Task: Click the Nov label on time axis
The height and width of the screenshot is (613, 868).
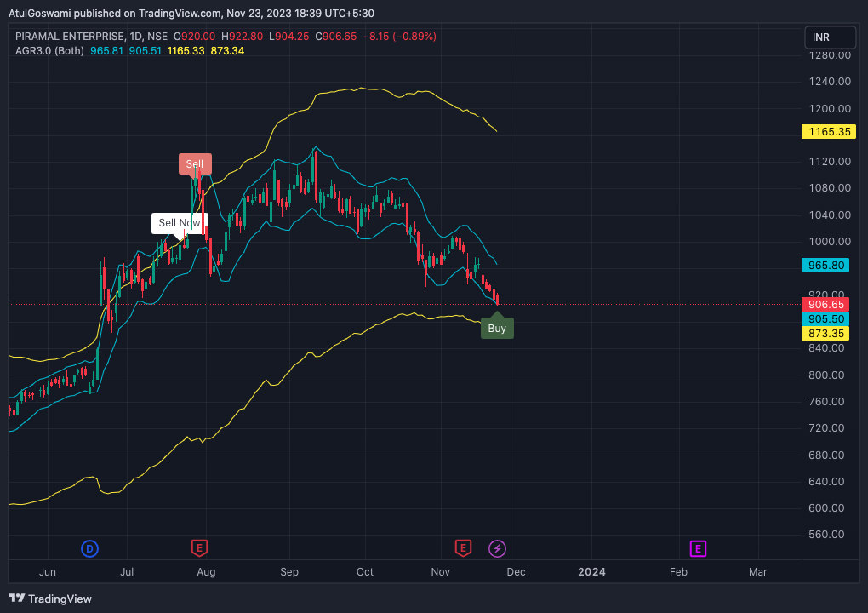Action: point(441,572)
